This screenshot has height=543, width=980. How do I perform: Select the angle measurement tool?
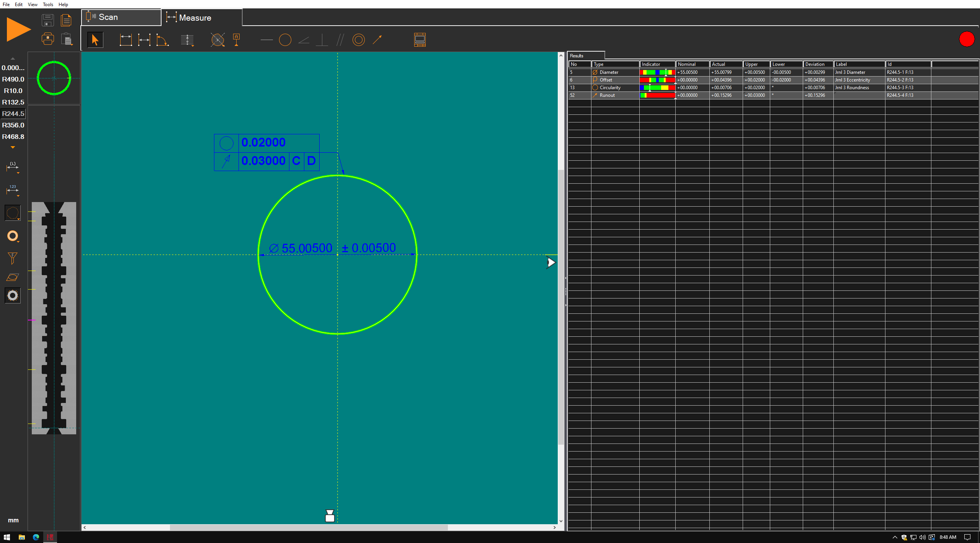pos(162,40)
